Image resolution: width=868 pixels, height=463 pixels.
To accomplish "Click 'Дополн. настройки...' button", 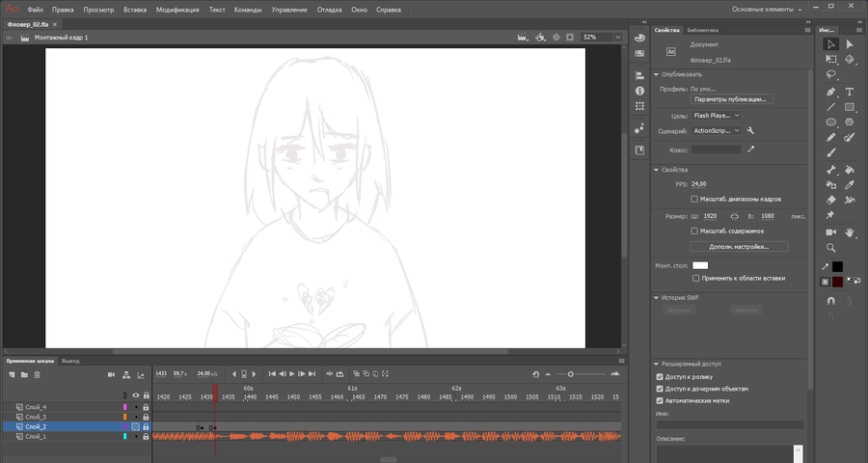I will [739, 247].
